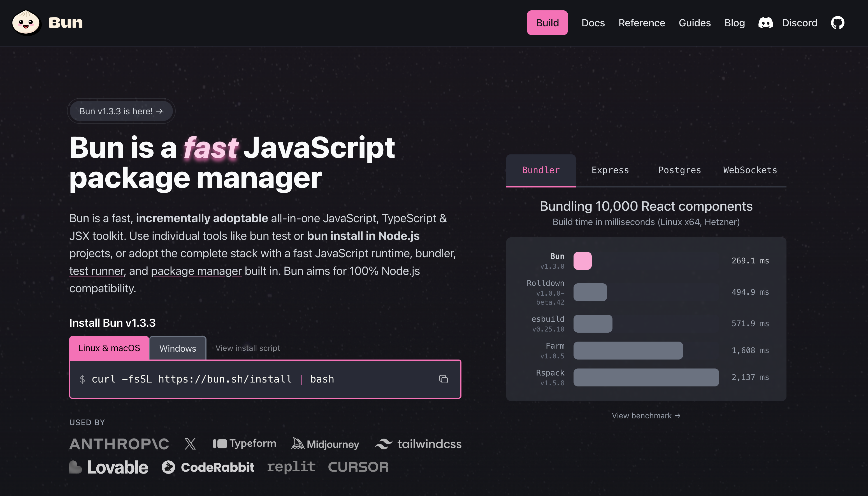Click the '2,137 ms' value
The width and height of the screenshot is (868, 496).
(x=750, y=377)
